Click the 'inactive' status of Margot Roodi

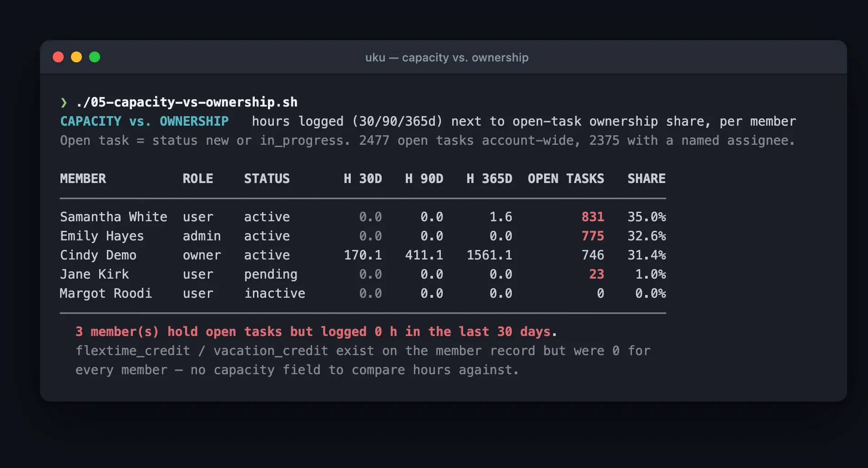[x=275, y=293]
